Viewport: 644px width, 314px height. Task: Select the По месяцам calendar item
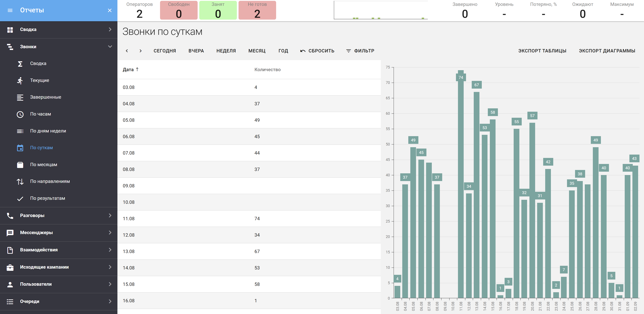pyautogui.click(x=43, y=164)
